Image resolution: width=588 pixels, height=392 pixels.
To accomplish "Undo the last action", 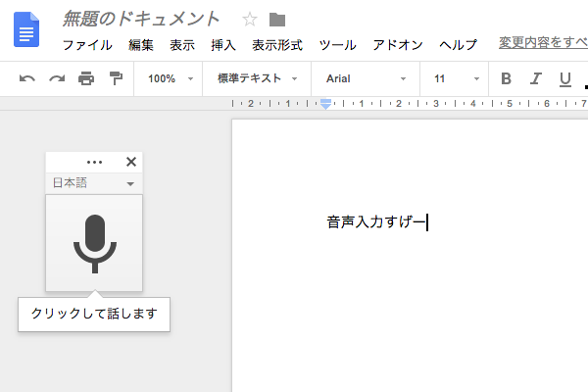I will coord(27,78).
